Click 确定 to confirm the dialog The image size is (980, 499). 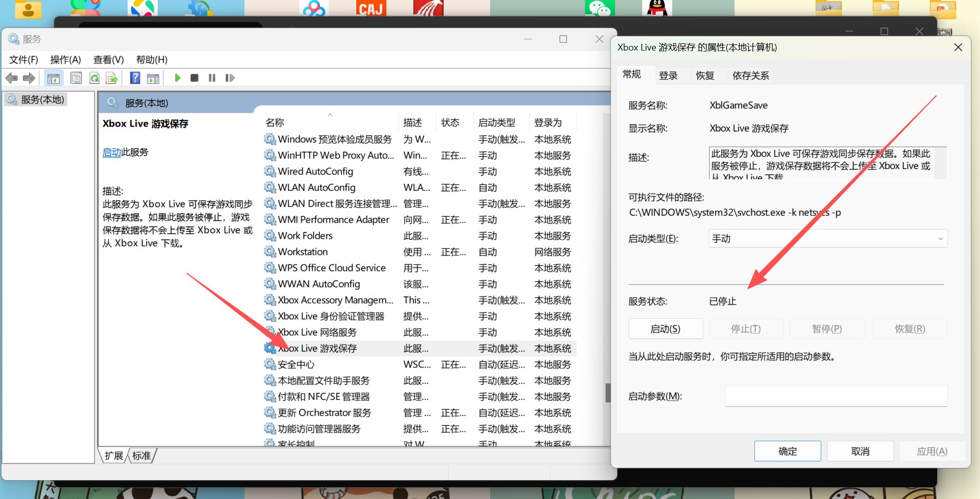click(788, 451)
